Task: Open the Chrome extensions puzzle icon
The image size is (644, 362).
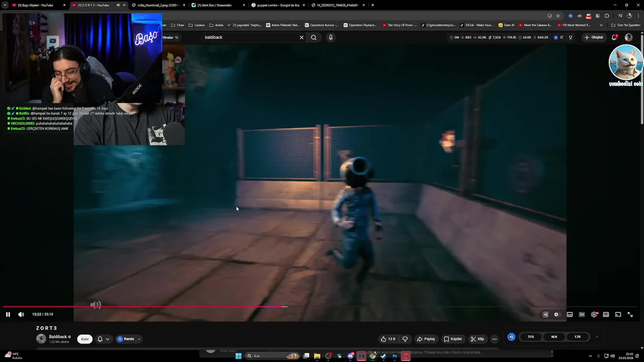Action: (607, 16)
